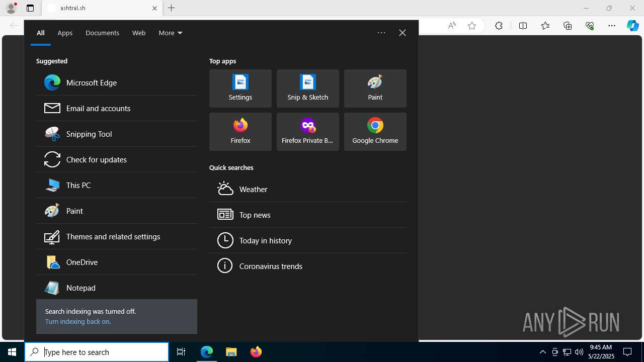The width and height of the screenshot is (644, 362).
Task: Open Edge Settings and more menu
Action: point(612,26)
